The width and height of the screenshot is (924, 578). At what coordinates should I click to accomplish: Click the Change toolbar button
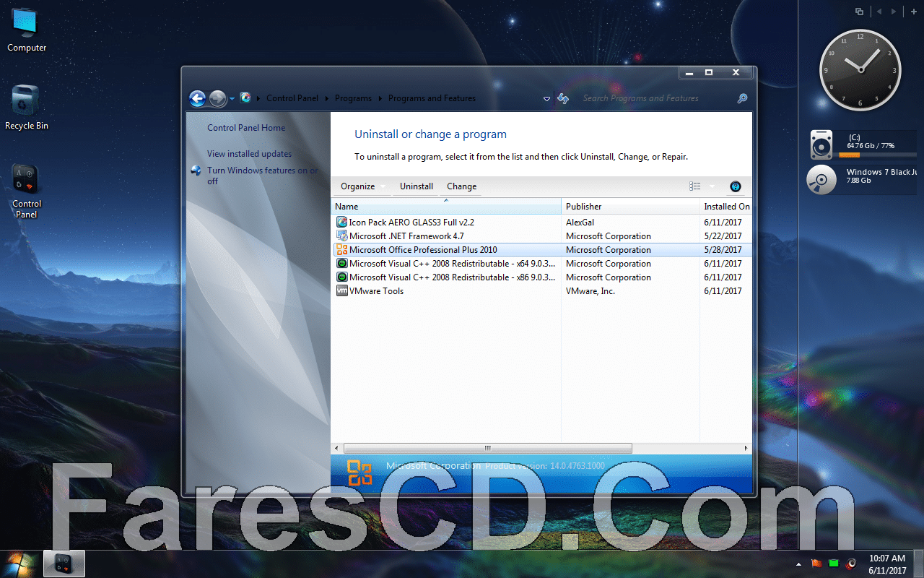click(x=461, y=186)
